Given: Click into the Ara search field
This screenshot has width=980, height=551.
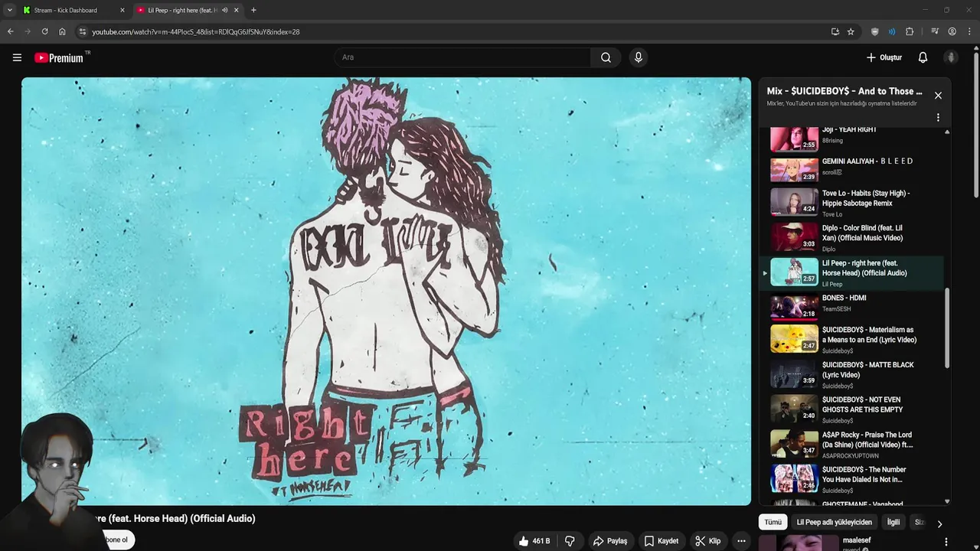Looking at the screenshot, I should coord(462,57).
